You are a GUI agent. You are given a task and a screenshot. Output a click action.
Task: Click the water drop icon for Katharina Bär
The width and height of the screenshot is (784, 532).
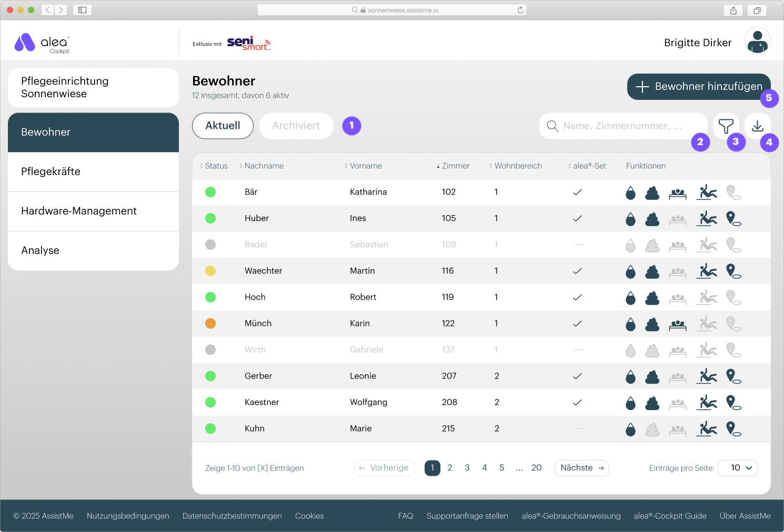(630, 193)
